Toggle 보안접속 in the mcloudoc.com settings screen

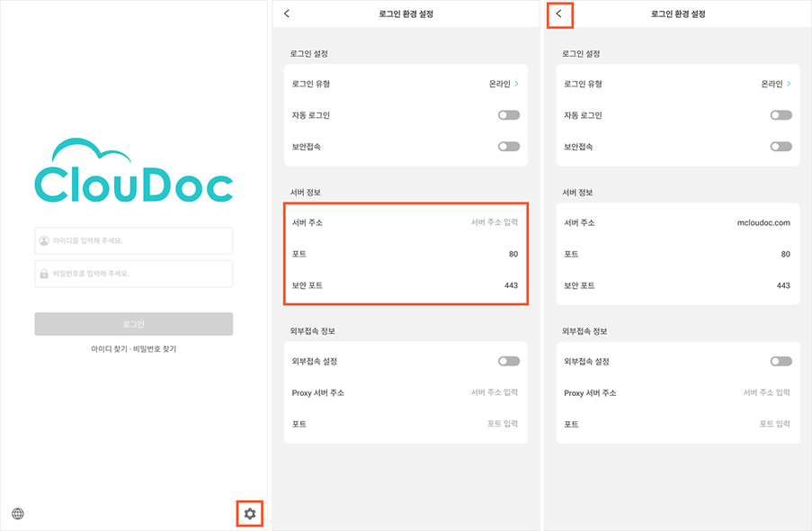[781, 147]
